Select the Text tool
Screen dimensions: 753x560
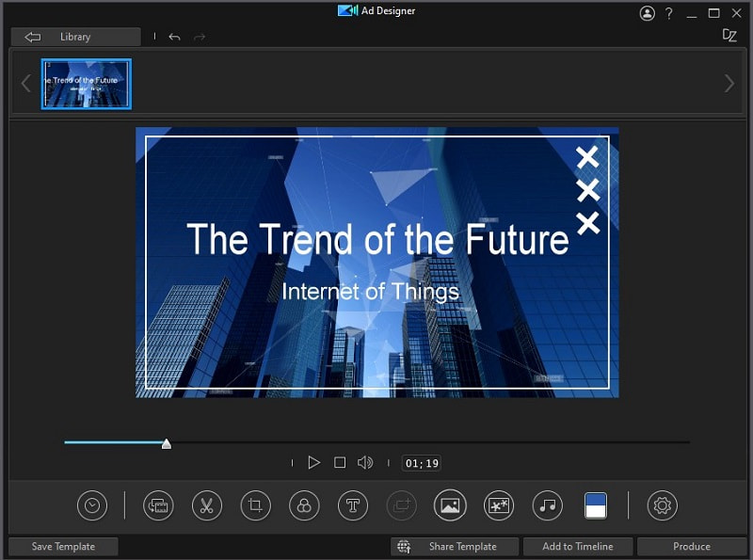pyautogui.click(x=353, y=505)
